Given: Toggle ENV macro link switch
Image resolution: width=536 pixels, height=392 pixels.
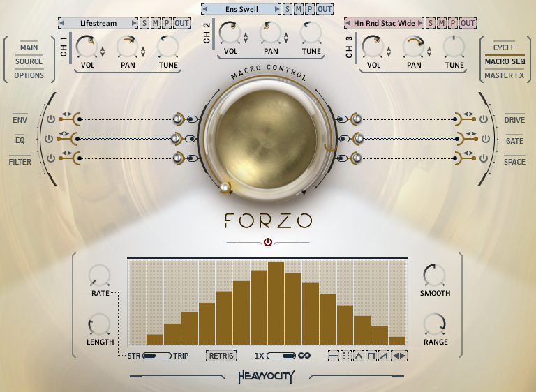Looking at the screenshot, I should pos(193,119).
